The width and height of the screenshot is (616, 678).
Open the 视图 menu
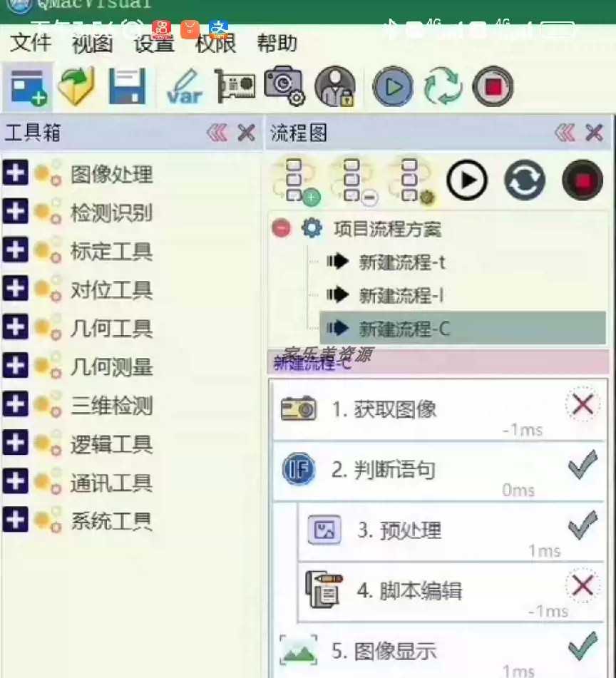coord(92,43)
